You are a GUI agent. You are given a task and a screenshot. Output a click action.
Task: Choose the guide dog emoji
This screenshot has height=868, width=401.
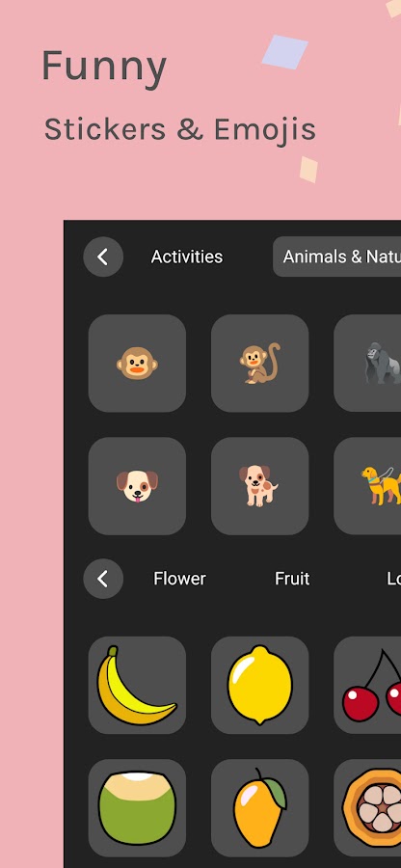point(368,486)
